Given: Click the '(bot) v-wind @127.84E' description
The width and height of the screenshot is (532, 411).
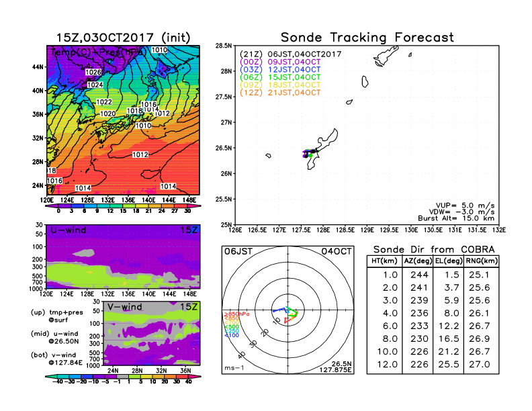Looking at the screenshot, I should [56, 359].
